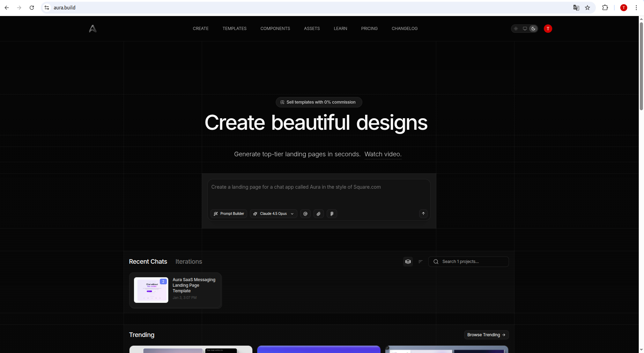Image resolution: width=644 pixels, height=353 pixels.
Task: Switch theme to light mode sun icon
Action: [516, 29]
